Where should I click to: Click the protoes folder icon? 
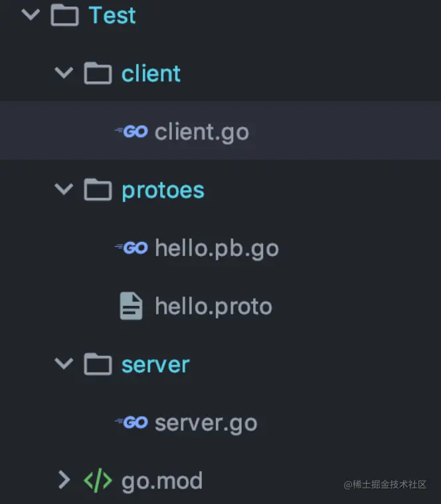coord(98,190)
